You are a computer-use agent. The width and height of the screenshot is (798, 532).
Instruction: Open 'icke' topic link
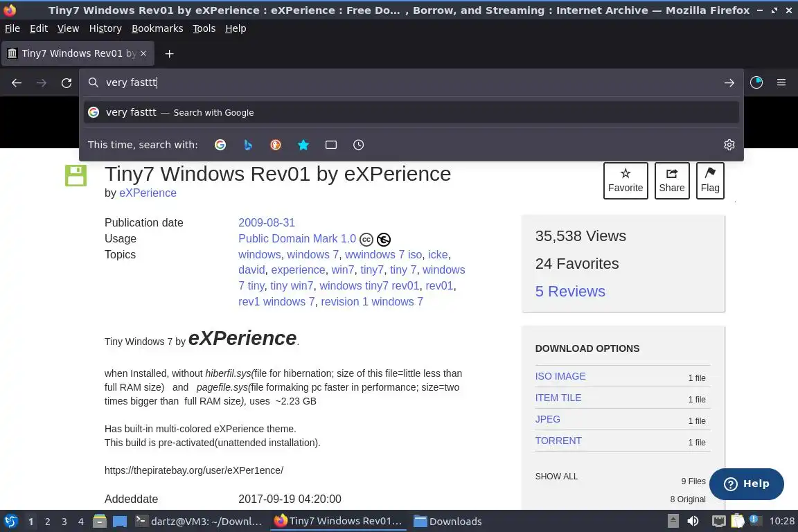(438, 254)
